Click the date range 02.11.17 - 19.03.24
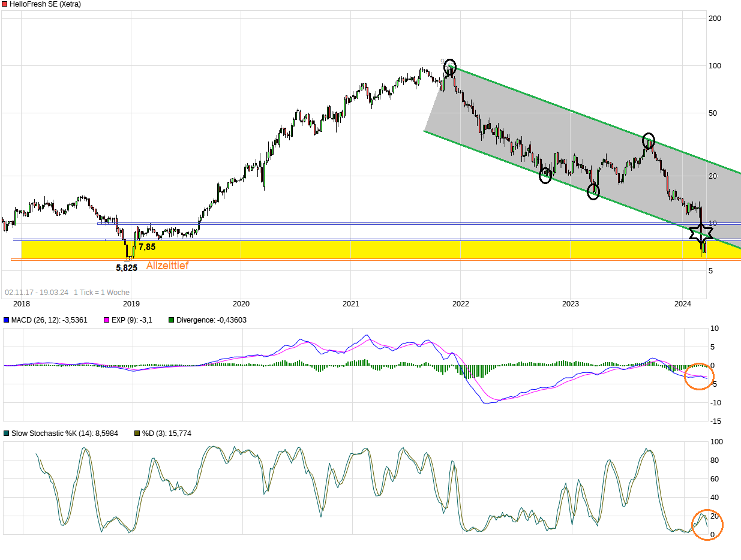741x560 pixels. pyautogui.click(x=37, y=293)
